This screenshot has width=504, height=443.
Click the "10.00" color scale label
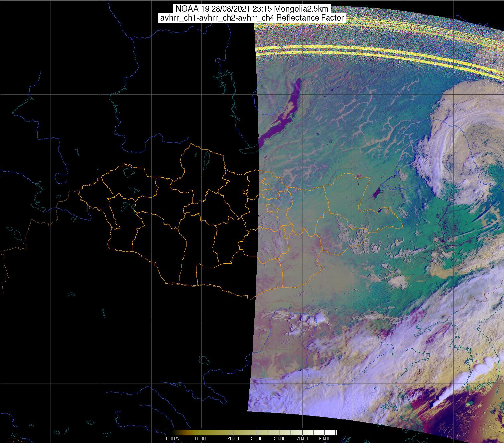click(201, 439)
